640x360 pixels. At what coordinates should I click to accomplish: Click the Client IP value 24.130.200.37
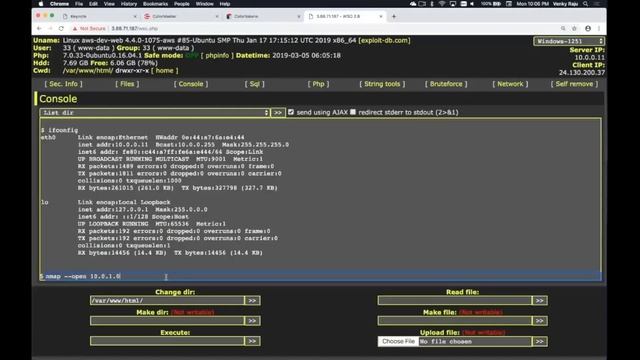coord(582,73)
